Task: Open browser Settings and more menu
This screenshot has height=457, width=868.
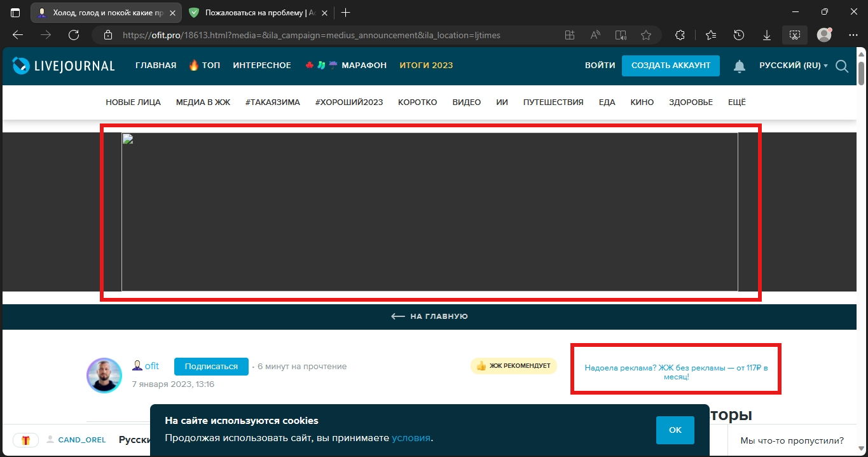Action: point(852,35)
